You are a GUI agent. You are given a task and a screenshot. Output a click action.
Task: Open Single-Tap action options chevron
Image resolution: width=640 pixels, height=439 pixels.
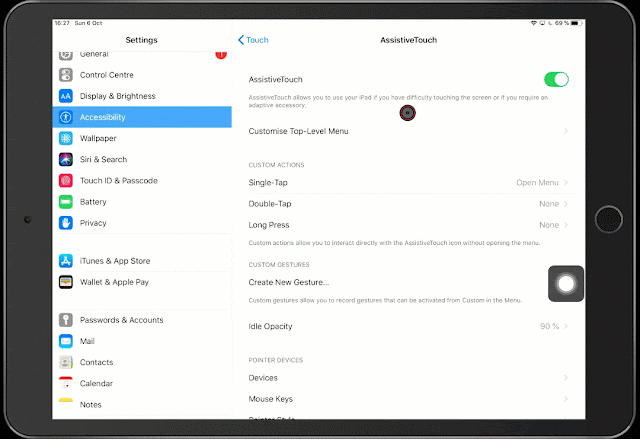(x=566, y=182)
